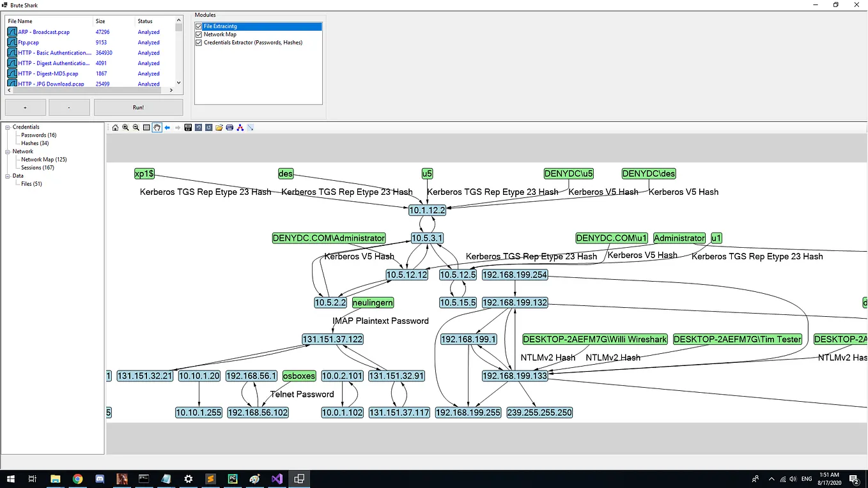Click the 239.255.255.250 graph node
This screenshot has width=868, height=488.
tap(539, 413)
